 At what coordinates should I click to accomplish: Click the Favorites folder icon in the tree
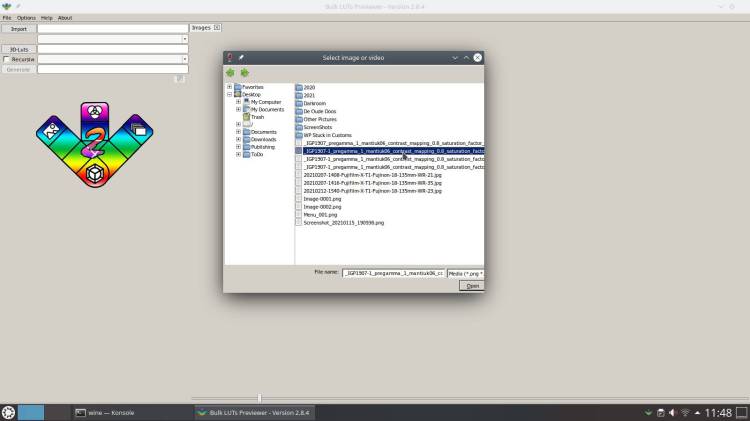[238, 87]
